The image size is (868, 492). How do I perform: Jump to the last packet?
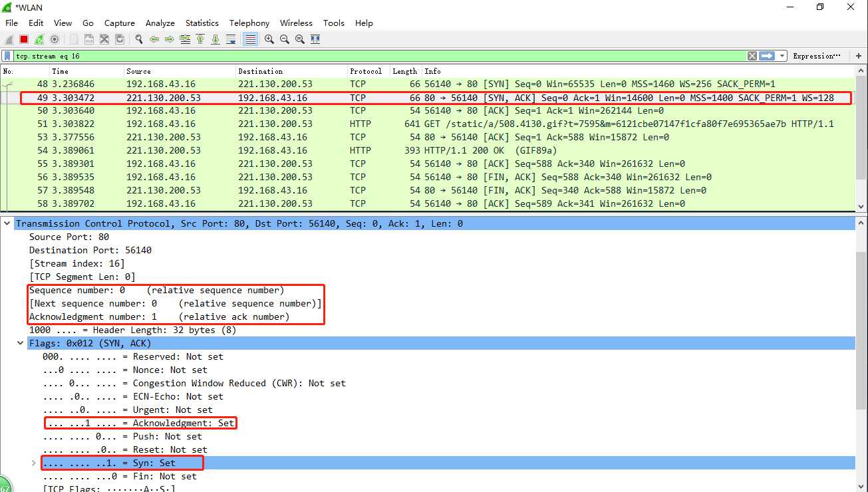[x=216, y=40]
